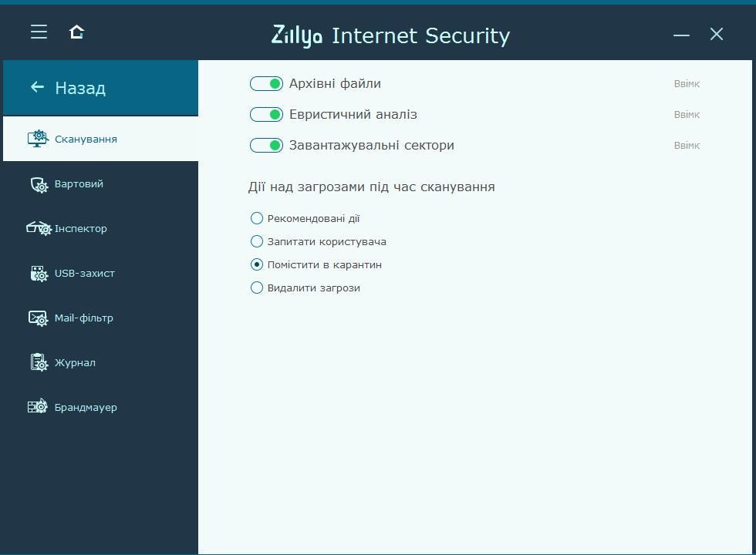Screen dimensions: 756x555
Task: Switch to the Mail-фільтр section
Action: tap(85, 318)
